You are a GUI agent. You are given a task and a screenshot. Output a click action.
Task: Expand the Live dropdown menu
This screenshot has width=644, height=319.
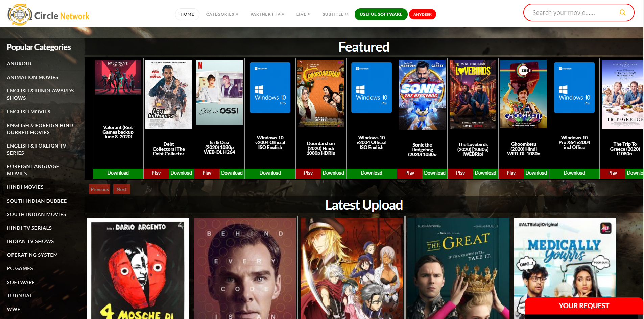[303, 14]
